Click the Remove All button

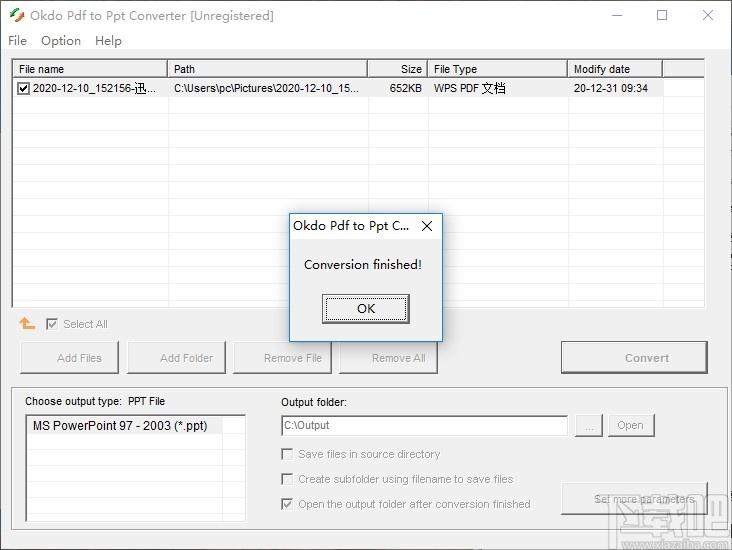pyautogui.click(x=388, y=358)
